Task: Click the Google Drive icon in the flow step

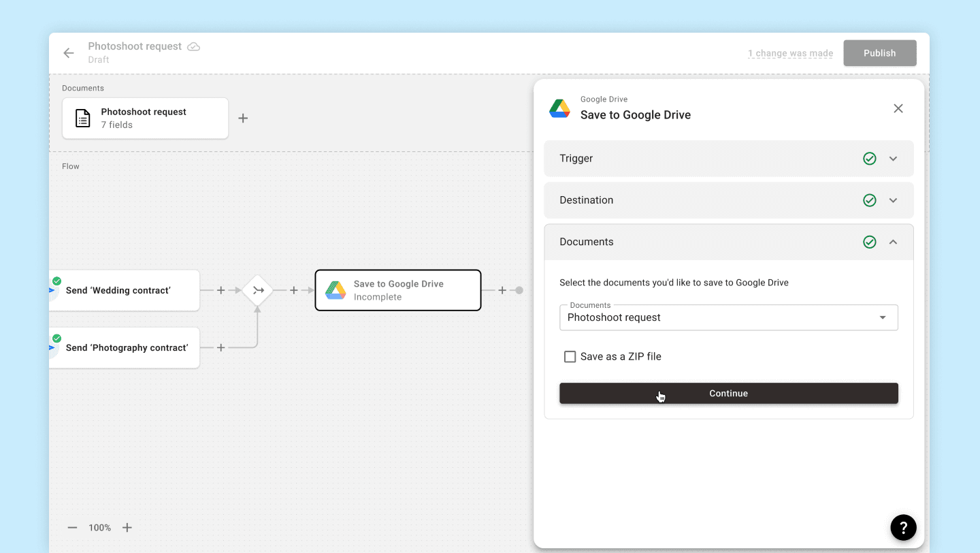Action: pyautogui.click(x=336, y=290)
